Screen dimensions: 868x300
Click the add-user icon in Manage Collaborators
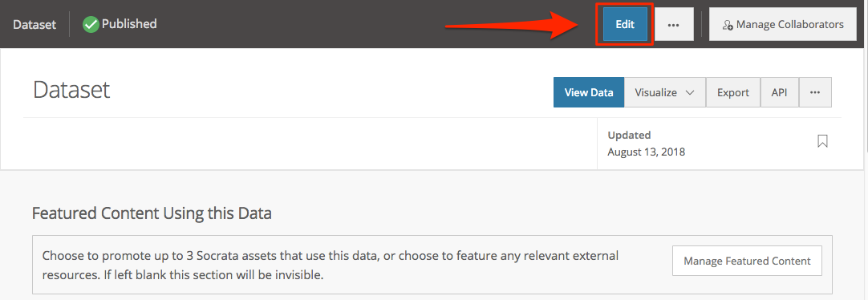[728, 25]
